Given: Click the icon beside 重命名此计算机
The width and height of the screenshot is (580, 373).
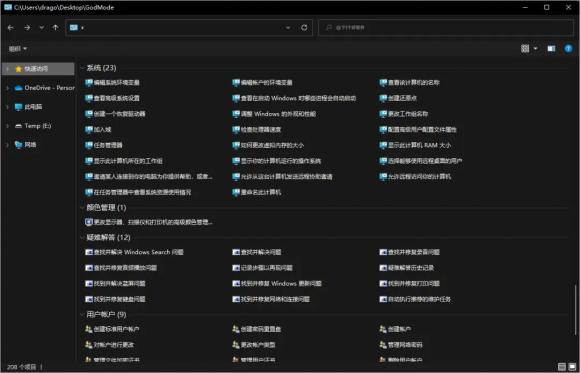Looking at the screenshot, I should (x=236, y=192).
